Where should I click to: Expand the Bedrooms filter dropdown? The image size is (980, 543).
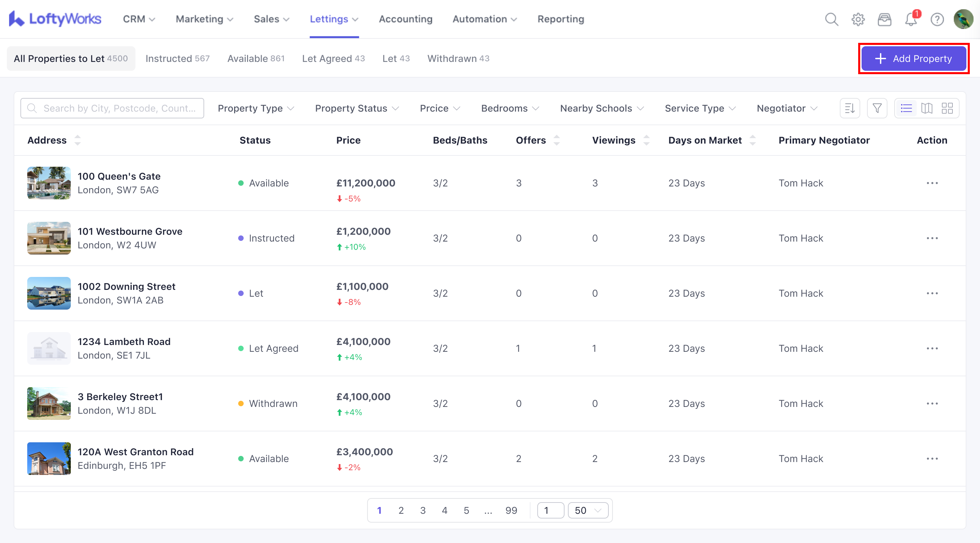510,109
